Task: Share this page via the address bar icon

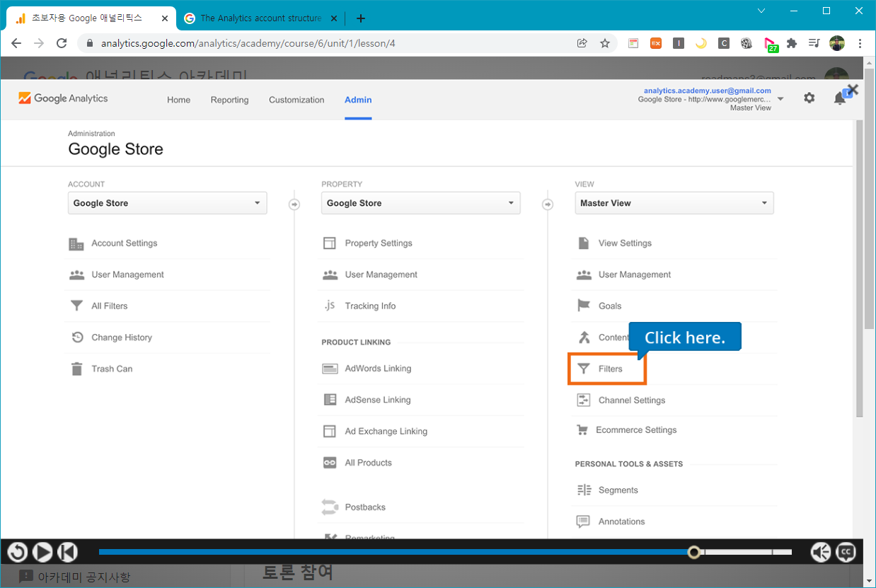Action: point(582,43)
